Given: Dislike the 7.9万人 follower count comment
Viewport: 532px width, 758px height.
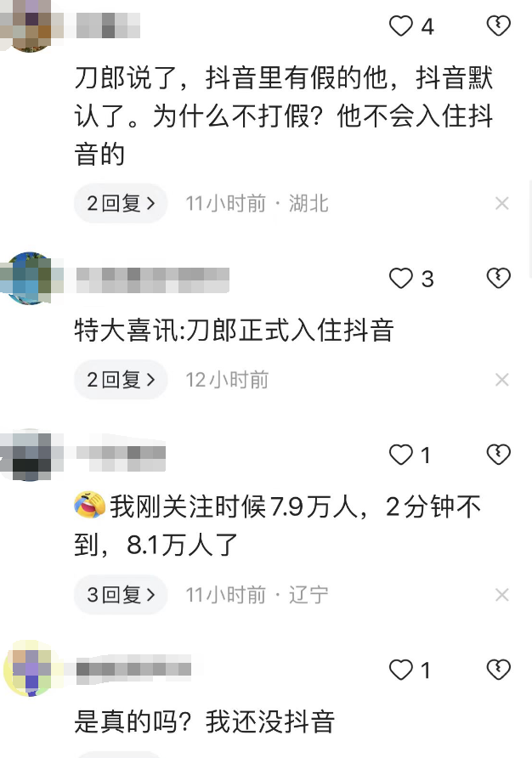Looking at the screenshot, I should 498,455.
